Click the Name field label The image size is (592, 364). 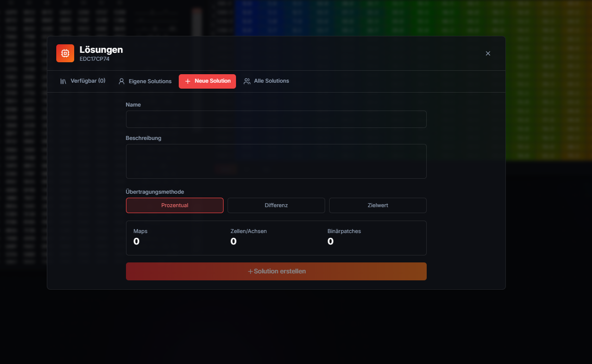[133, 105]
